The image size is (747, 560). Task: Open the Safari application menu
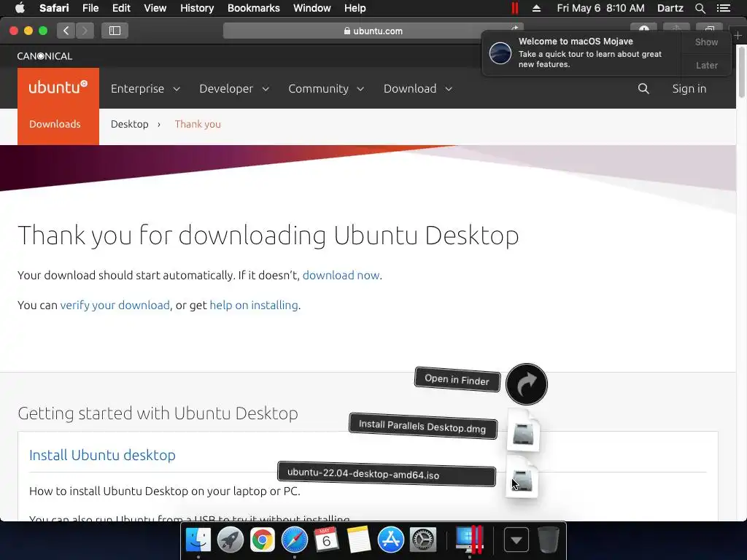pos(54,8)
